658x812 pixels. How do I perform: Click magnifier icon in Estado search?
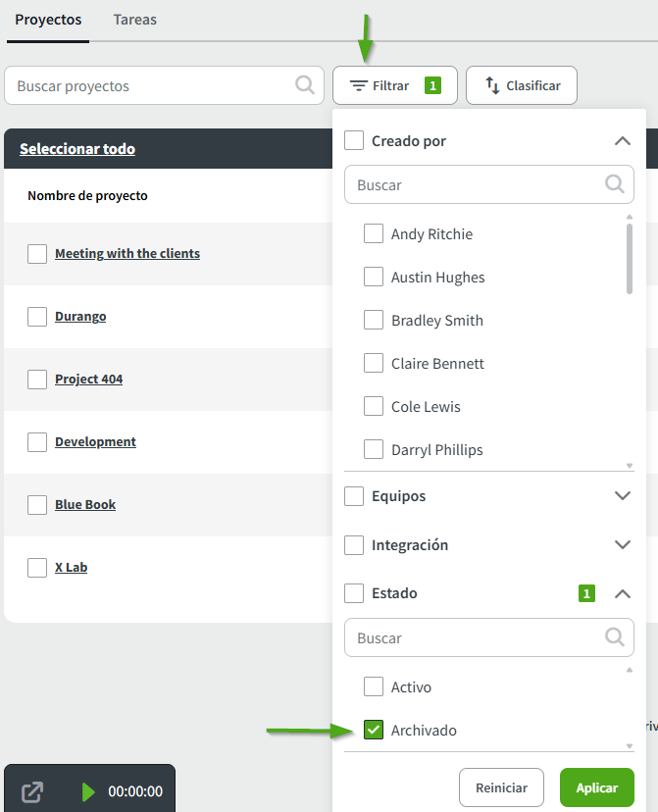coord(615,637)
